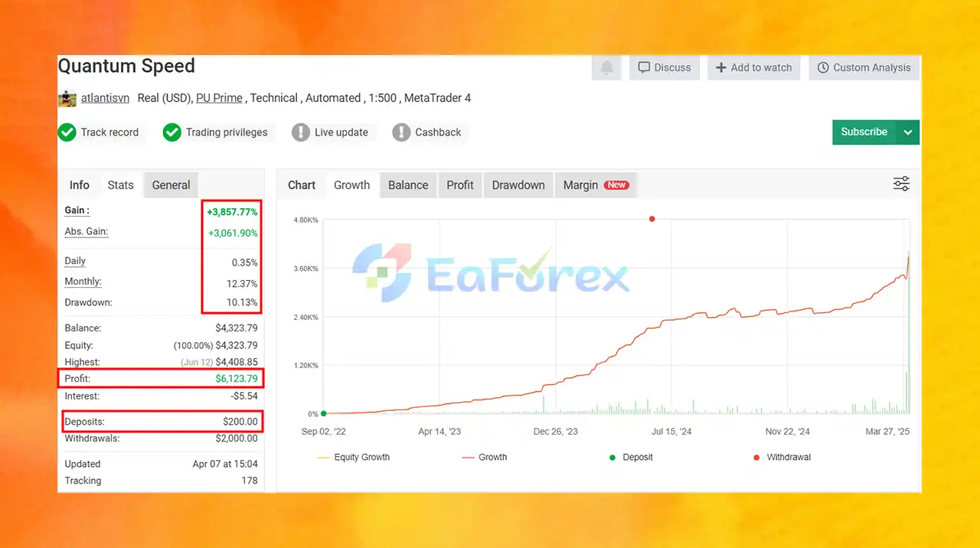980x548 pixels.
Task: Open the Discuss button
Action: coord(665,67)
